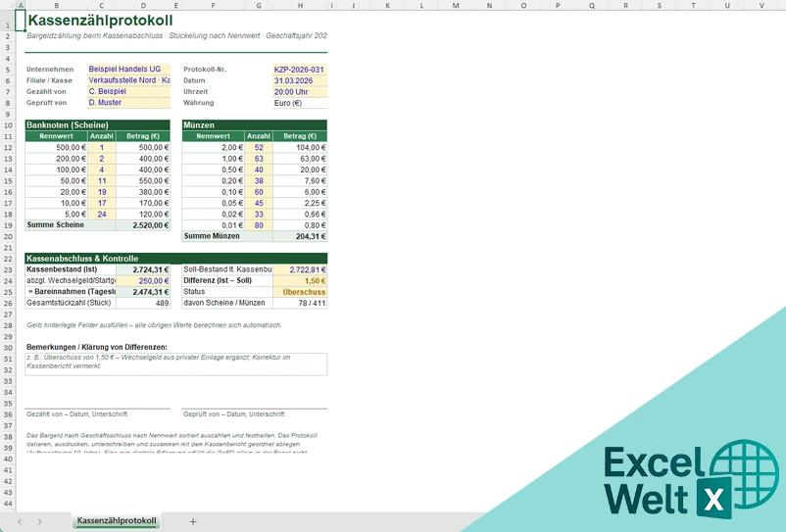Select the Geprüft von signature line label
The image size is (786, 532).
[233, 414]
